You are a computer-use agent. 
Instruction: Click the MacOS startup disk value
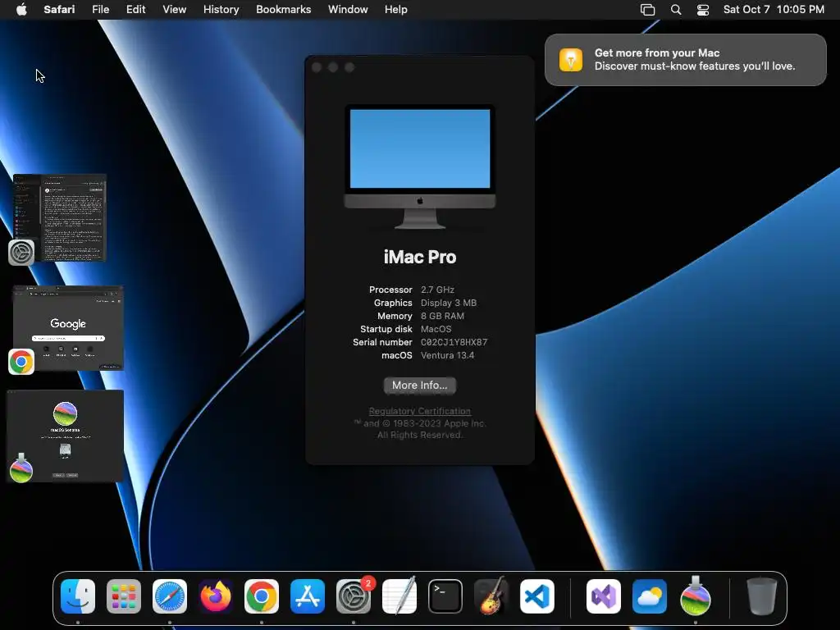pyautogui.click(x=436, y=329)
